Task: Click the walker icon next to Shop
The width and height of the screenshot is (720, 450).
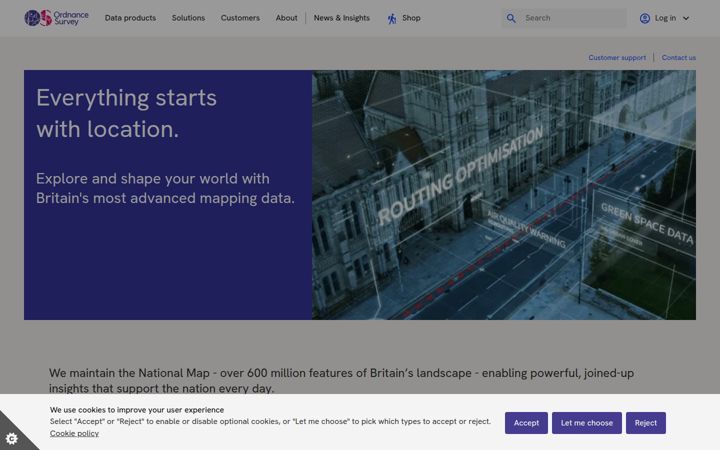Action: pyautogui.click(x=392, y=18)
